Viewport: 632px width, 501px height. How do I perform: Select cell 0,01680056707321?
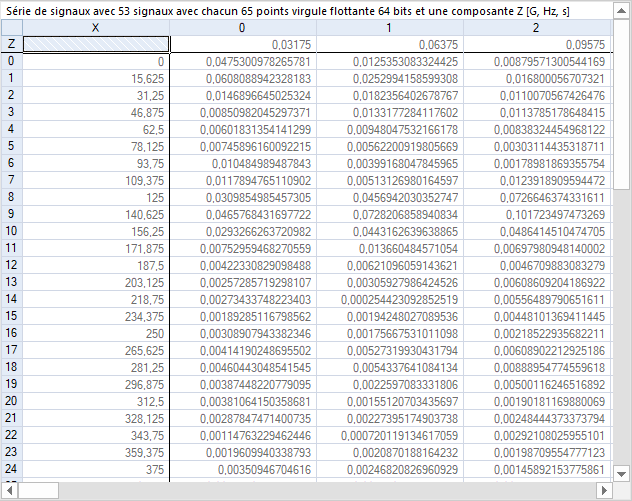point(537,79)
